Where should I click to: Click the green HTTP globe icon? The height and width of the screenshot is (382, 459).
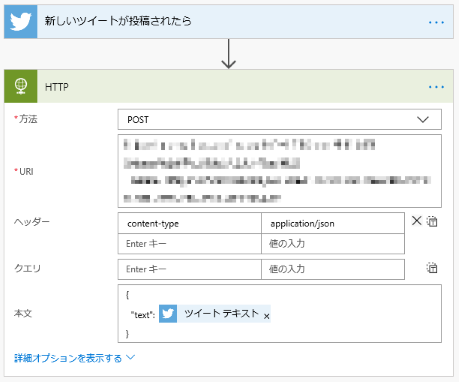tap(21, 86)
